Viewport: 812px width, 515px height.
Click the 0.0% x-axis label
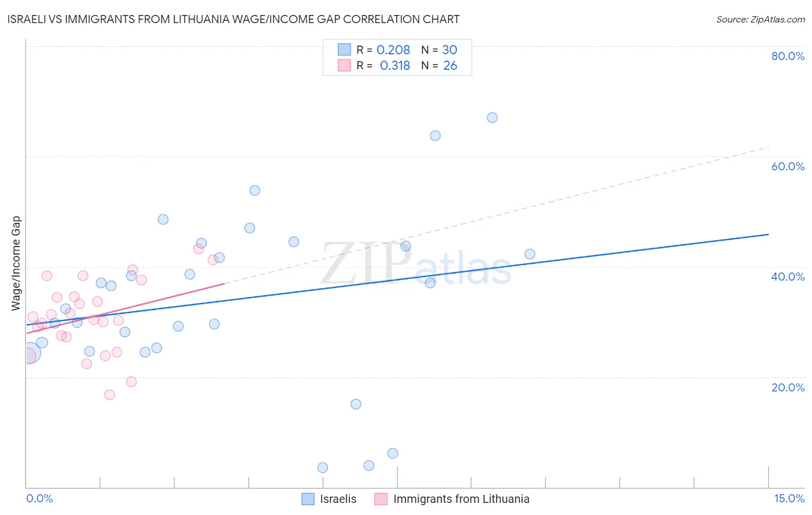pyautogui.click(x=40, y=498)
